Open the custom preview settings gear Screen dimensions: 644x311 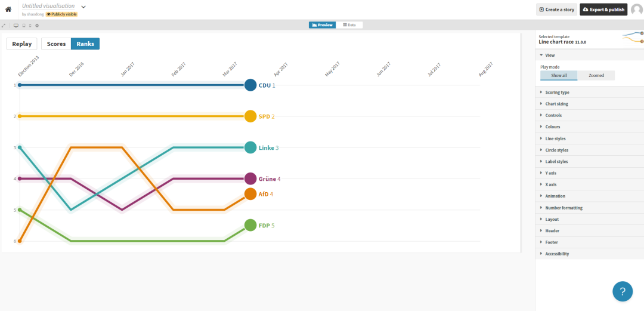37,26
